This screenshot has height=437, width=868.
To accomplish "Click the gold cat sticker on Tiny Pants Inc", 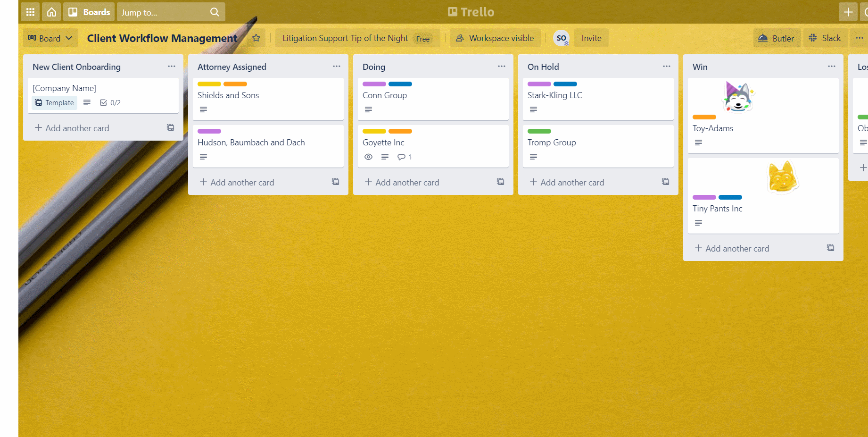I will pos(782,176).
